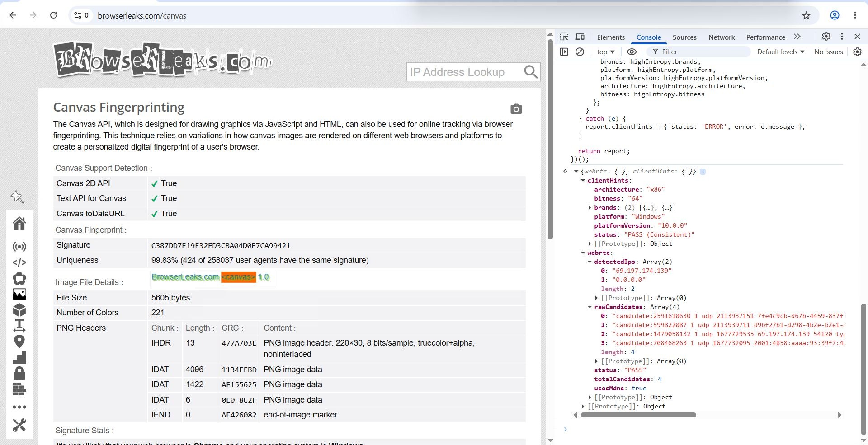
Task: Open the home icon in BrowserLeaks sidebar
Action: 19,223
